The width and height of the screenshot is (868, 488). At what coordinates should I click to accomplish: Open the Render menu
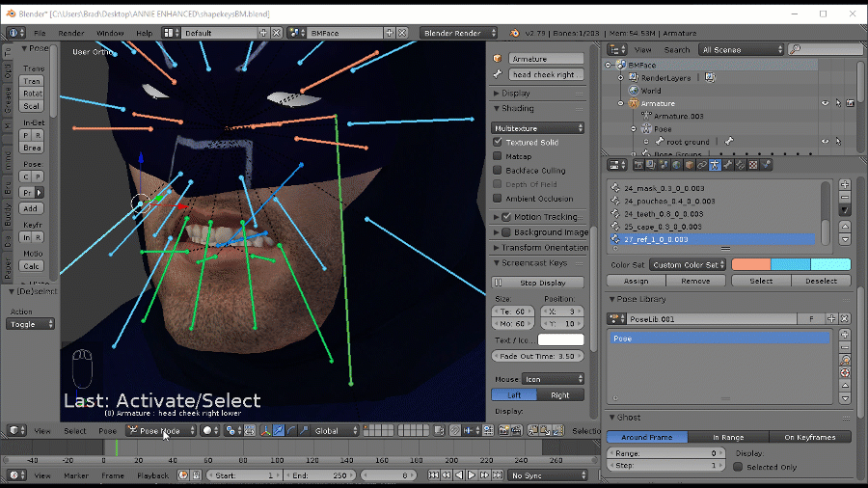tap(70, 33)
